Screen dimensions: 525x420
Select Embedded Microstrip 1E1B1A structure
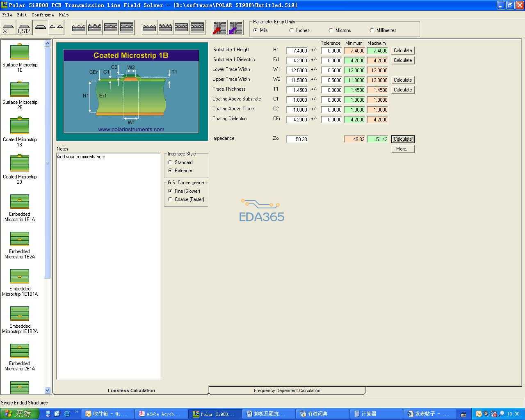coord(20,282)
